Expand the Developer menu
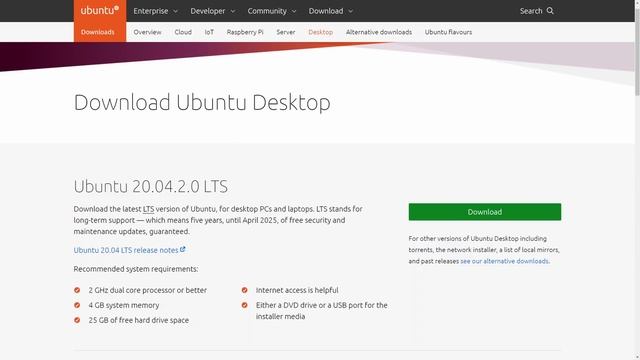This screenshot has width=640, height=360. point(213,11)
